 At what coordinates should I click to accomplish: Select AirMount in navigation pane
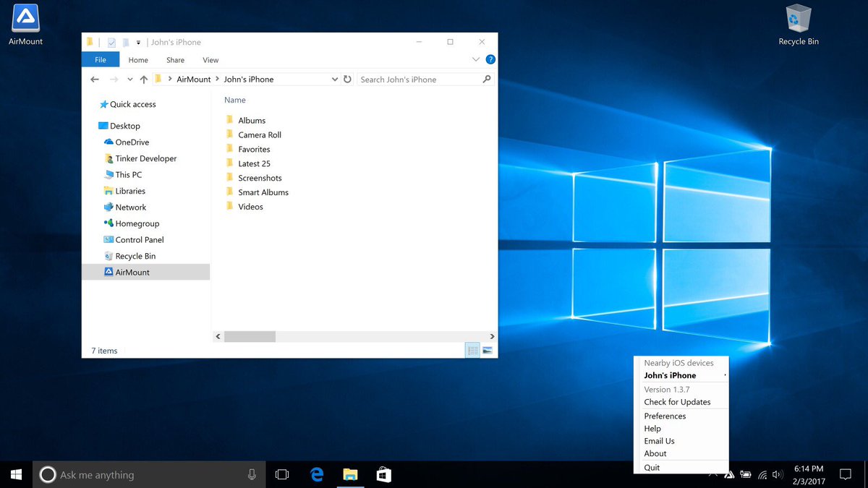[145, 272]
